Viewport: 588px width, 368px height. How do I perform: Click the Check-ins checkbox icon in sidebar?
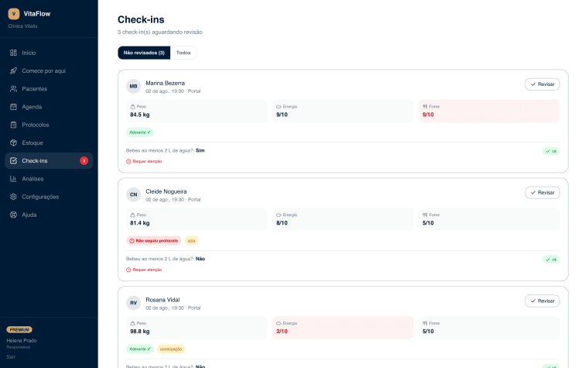pos(13,160)
